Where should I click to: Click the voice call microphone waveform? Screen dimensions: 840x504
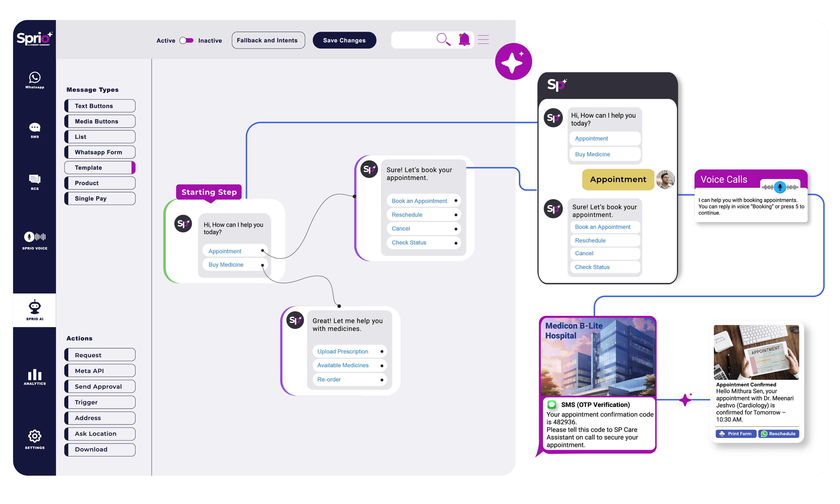tap(780, 187)
